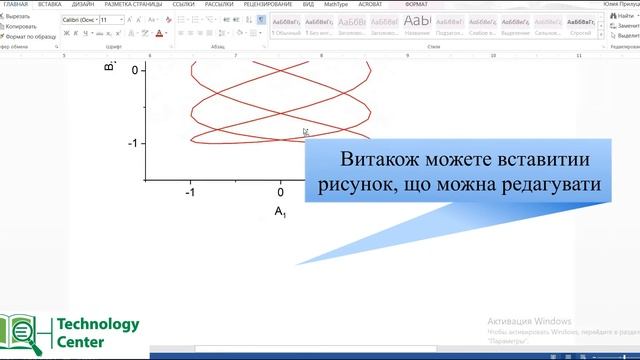
Task: Open shading fill color bucket
Action: pos(240,33)
